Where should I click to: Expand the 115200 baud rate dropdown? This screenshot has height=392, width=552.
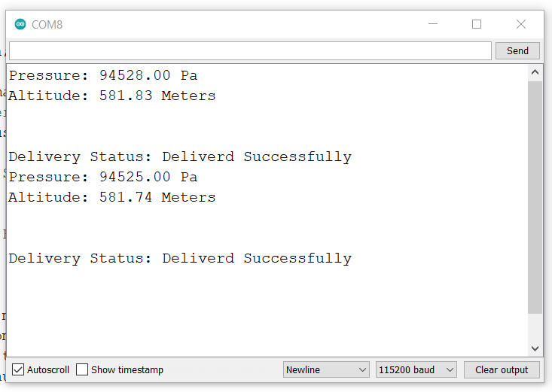(x=416, y=369)
